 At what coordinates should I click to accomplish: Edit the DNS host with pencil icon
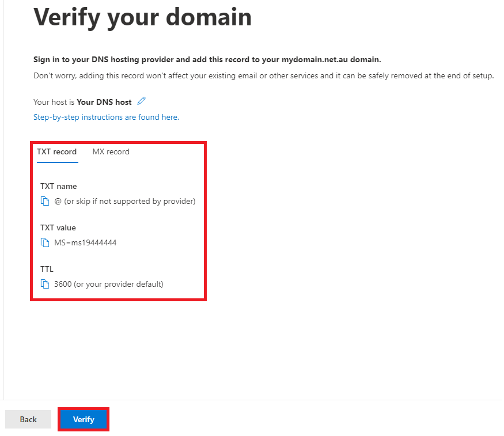click(x=142, y=101)
